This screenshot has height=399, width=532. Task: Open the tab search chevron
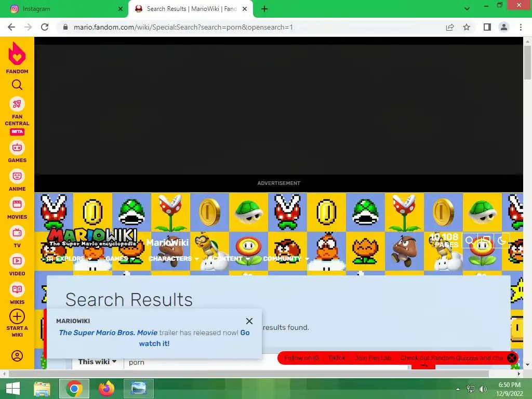(x=467, y=9)
